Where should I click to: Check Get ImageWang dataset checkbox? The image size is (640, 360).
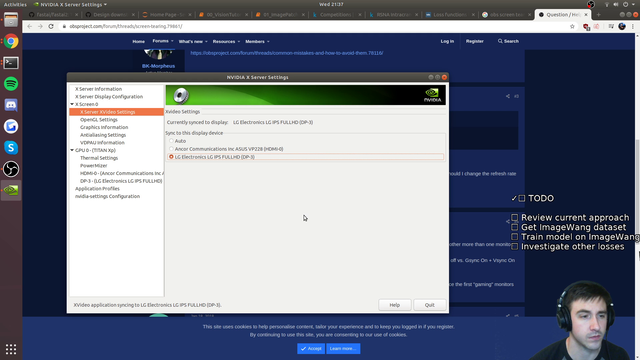pos(515,227)
